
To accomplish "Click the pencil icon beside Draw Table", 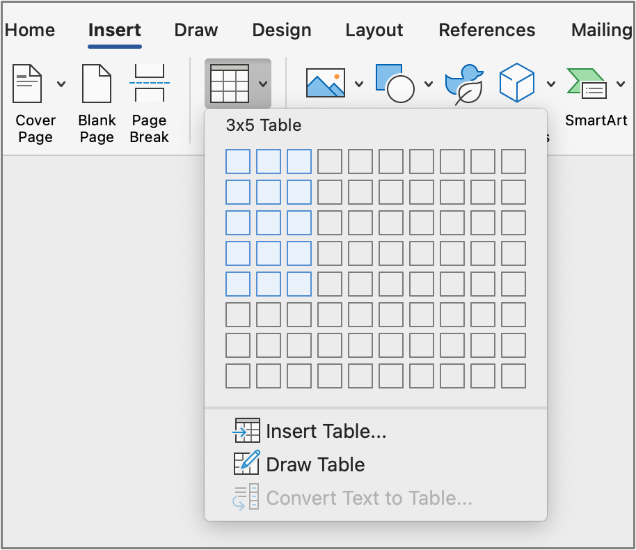I will [247, 462].
